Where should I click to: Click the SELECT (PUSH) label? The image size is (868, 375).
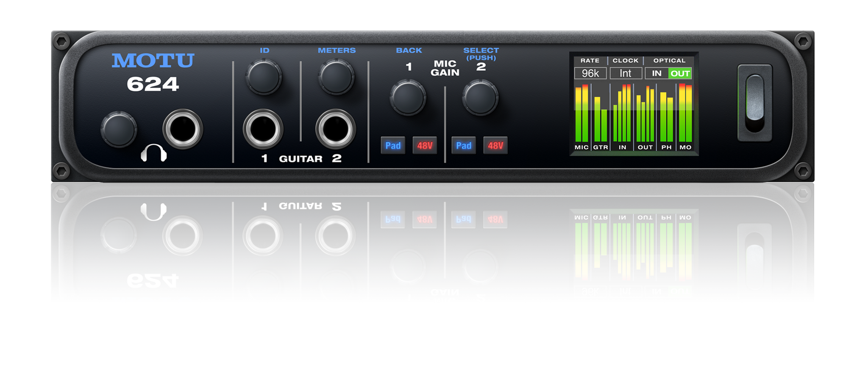click(x=481, y=54)
